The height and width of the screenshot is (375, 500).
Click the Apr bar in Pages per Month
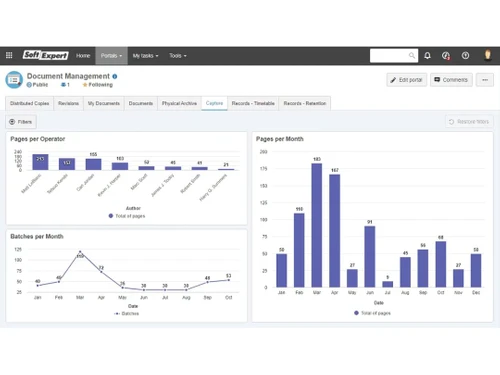pyautogui.click(x=335, y=231)
